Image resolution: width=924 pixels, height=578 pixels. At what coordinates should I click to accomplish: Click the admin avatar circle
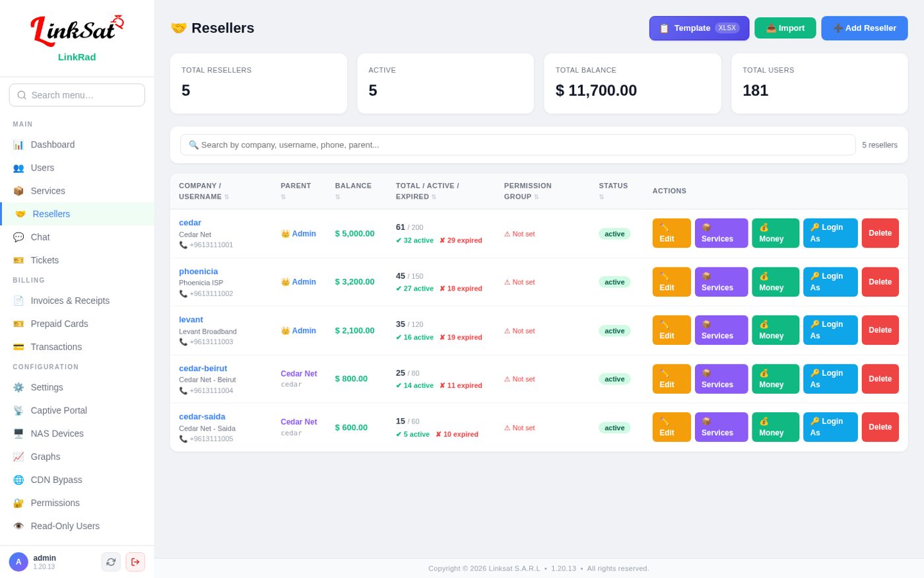point(18,562)
